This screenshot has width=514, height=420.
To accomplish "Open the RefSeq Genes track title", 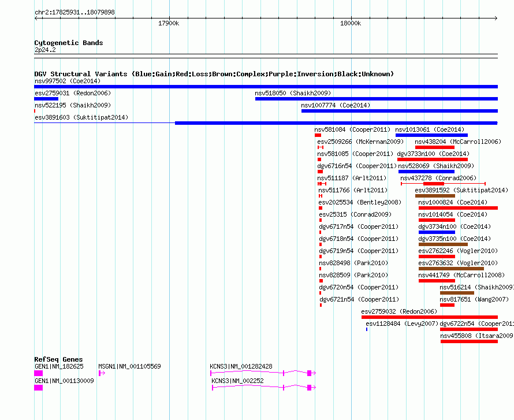I will click(58, 359).
